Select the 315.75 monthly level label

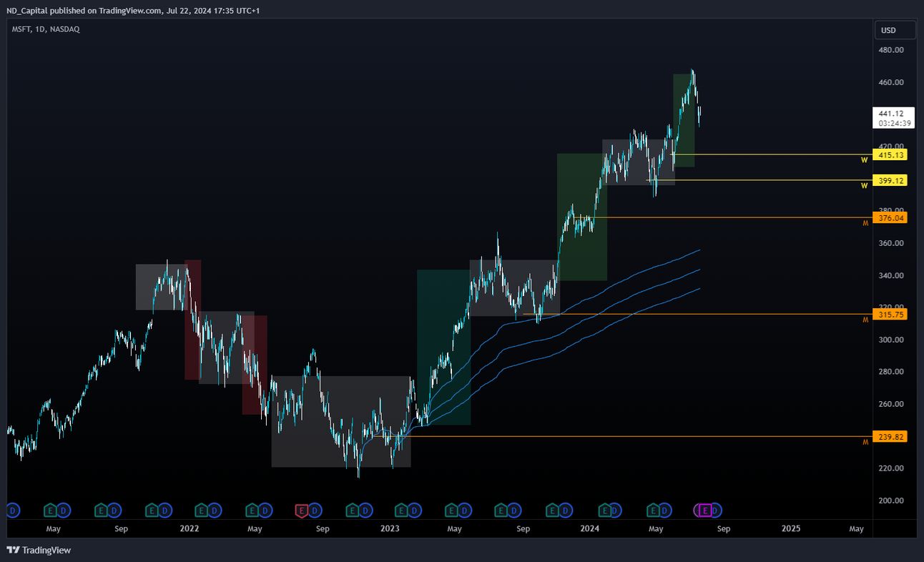point(890,314)
